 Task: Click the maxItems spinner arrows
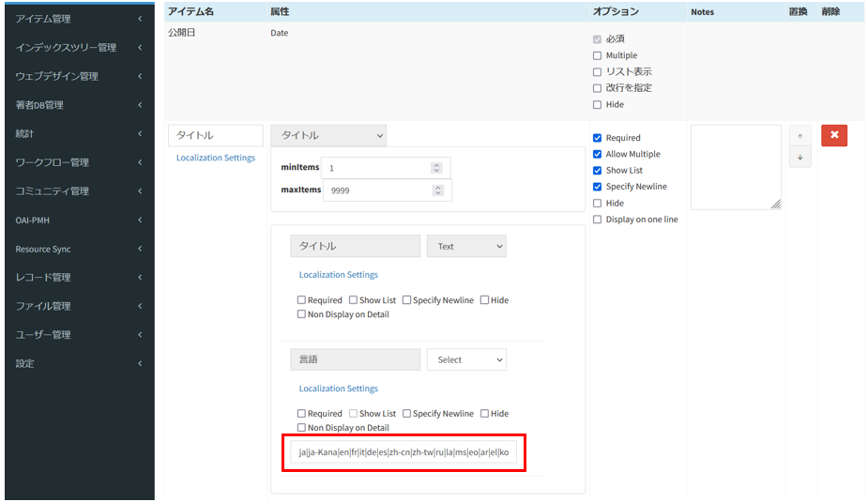coord(436,190)
